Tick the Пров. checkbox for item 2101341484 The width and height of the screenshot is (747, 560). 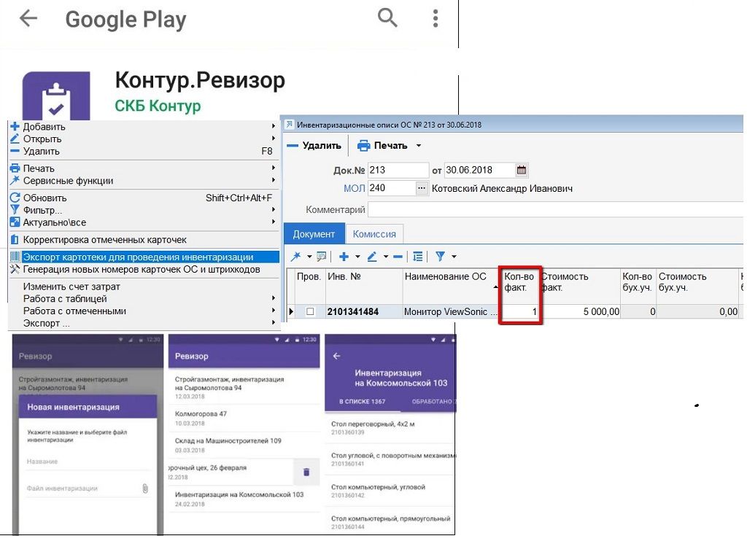click(310, 311)
